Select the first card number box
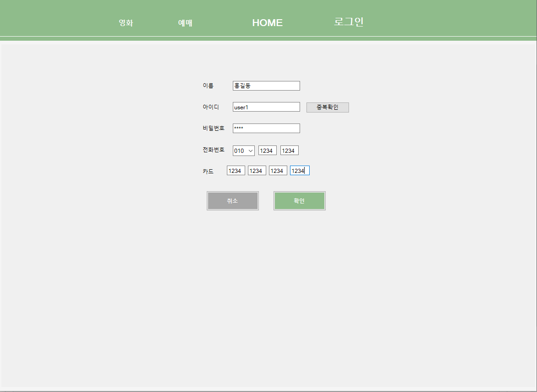The image size is (537, 392). tap(236, 170)
